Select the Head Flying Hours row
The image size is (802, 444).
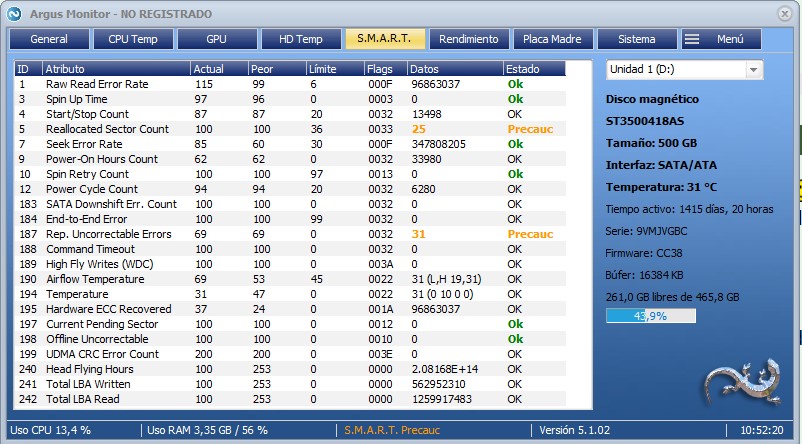point(290,369)
